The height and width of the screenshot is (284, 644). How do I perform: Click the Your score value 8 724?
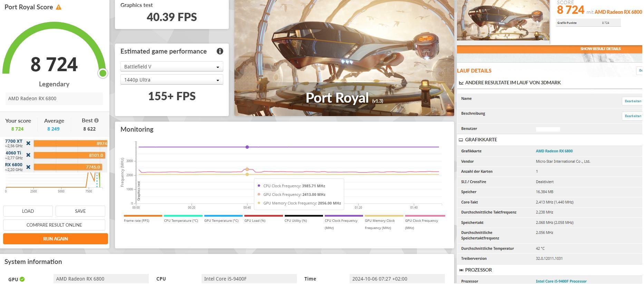click(17, 129)
